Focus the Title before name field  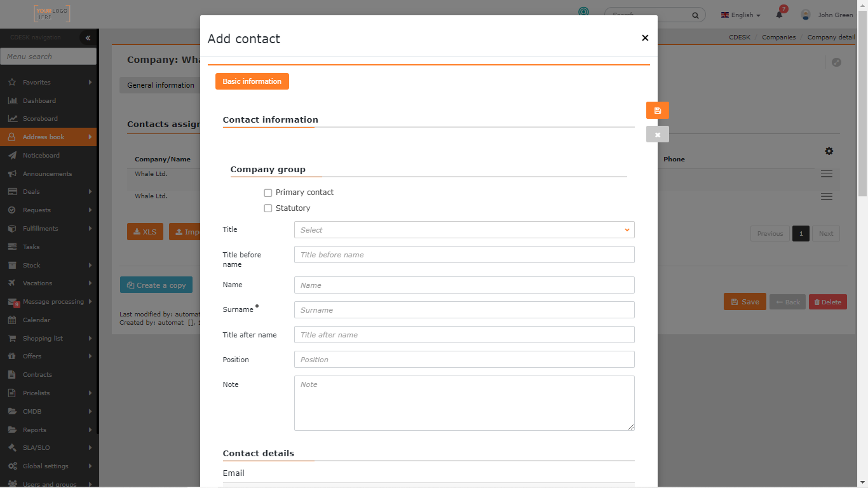465,255
